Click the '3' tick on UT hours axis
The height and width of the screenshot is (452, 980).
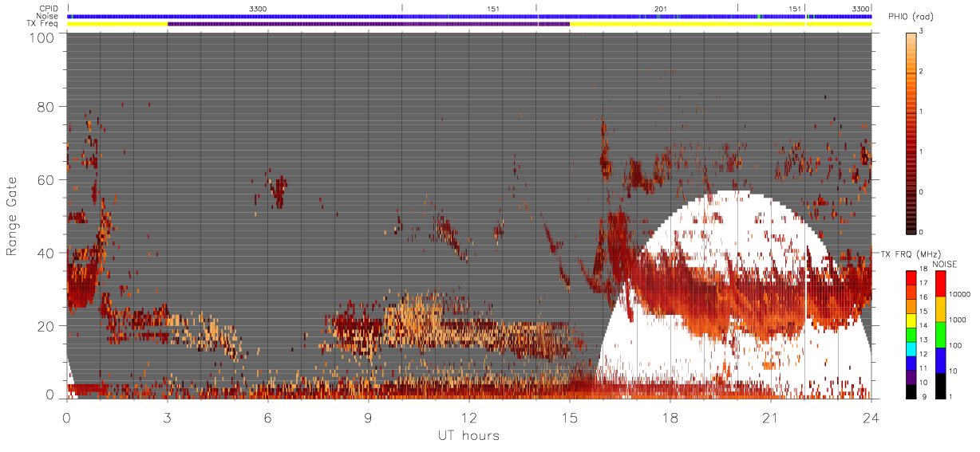168,417
